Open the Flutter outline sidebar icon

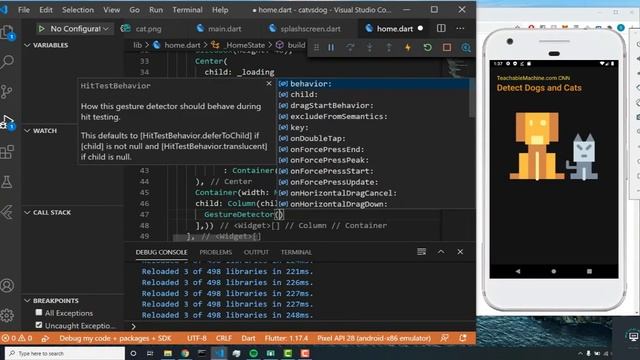(7, 212)
